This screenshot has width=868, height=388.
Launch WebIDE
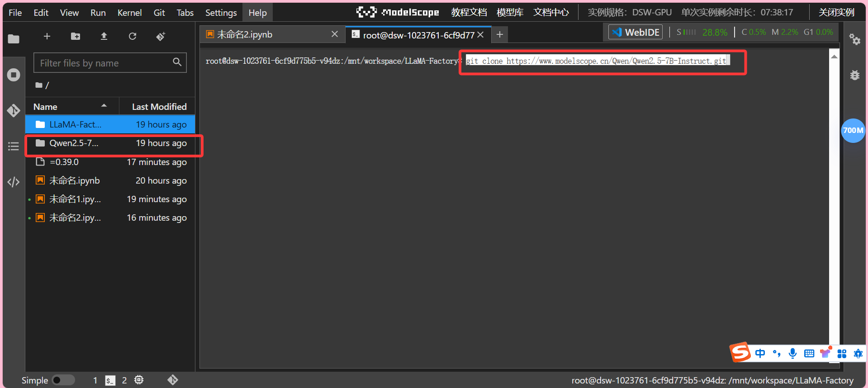pos(636,32)
